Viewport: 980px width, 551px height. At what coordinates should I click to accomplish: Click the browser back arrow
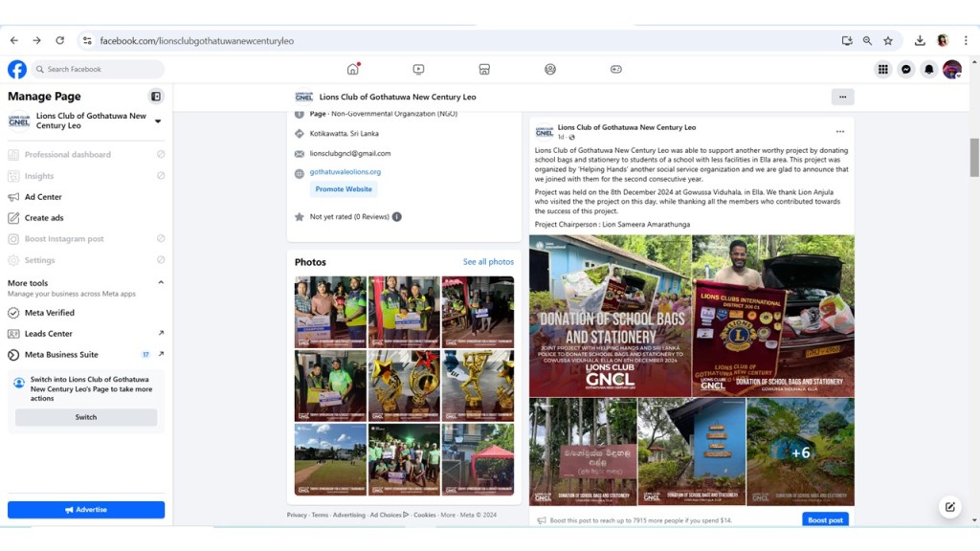13,40
